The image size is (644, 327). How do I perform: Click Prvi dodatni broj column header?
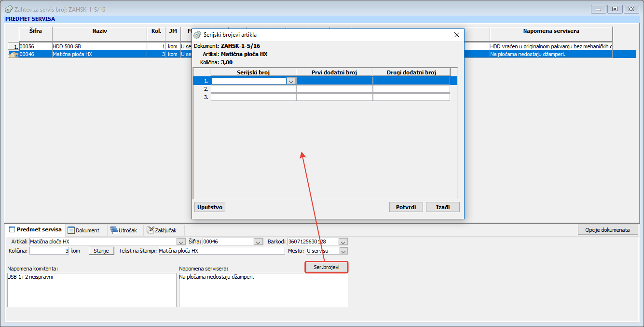tap(334, 72)
